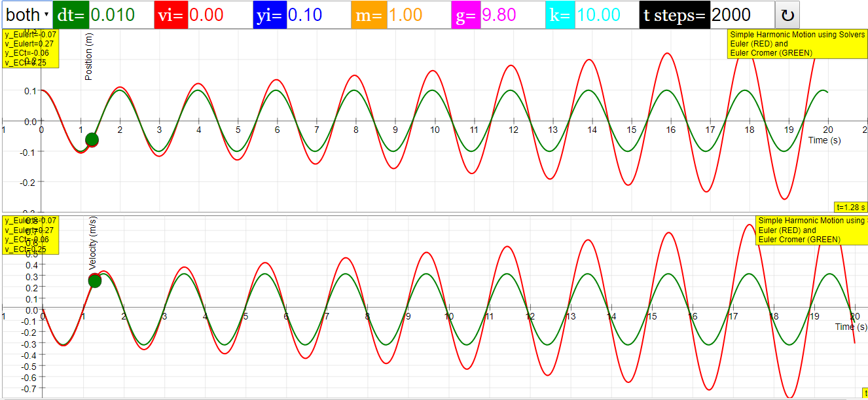Click the green marker on velocity graph
The height and width of the screenshot is (400, 868).
(x=95, y=281)
